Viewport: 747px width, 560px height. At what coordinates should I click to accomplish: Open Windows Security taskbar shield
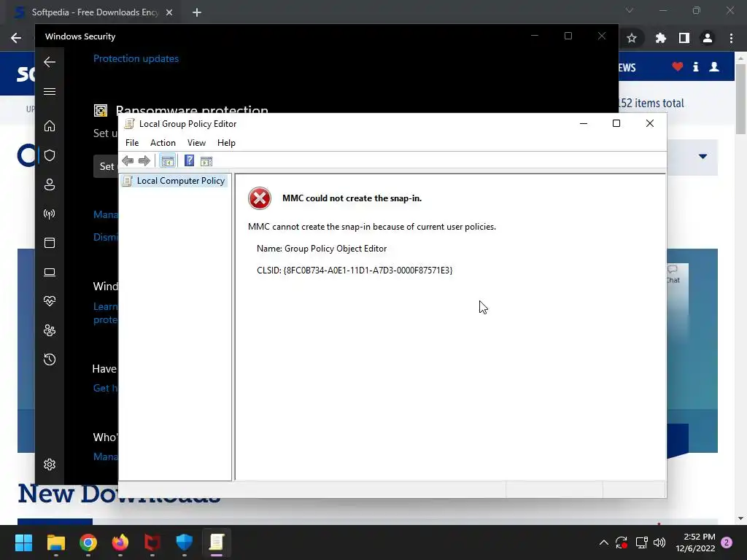point(185,542)
